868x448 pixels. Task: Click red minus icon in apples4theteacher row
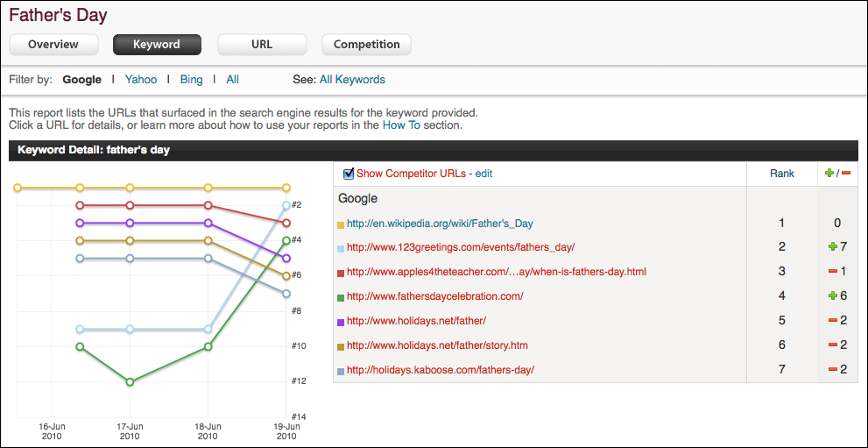click(832, 272)
